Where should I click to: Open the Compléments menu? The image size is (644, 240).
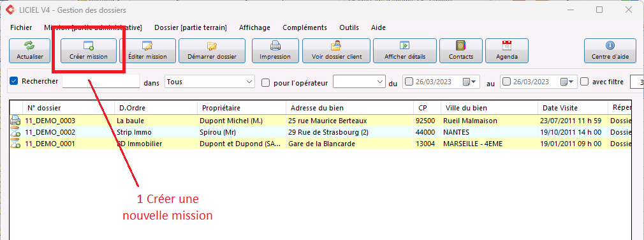tap(305, 27)
